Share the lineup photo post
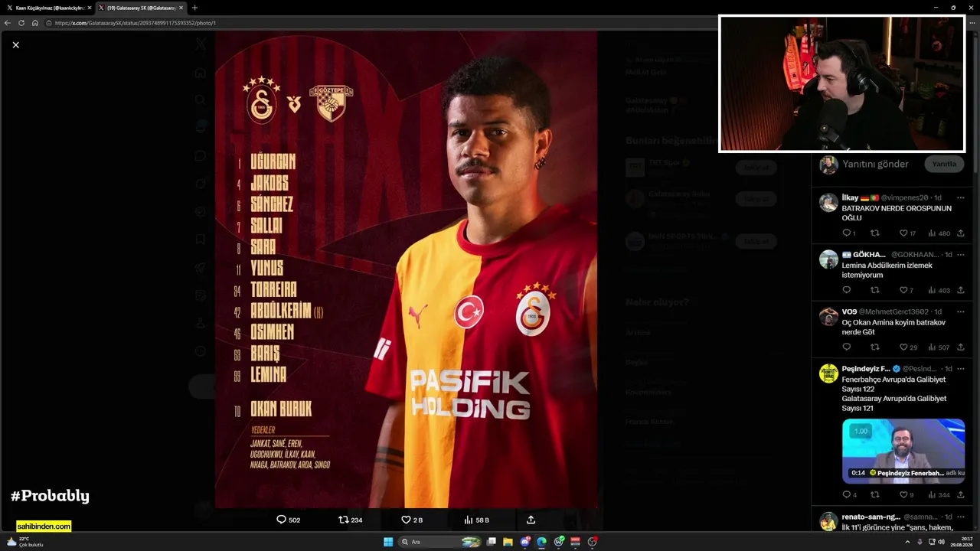Screen dimensions: 980x551 coord(531,520)
